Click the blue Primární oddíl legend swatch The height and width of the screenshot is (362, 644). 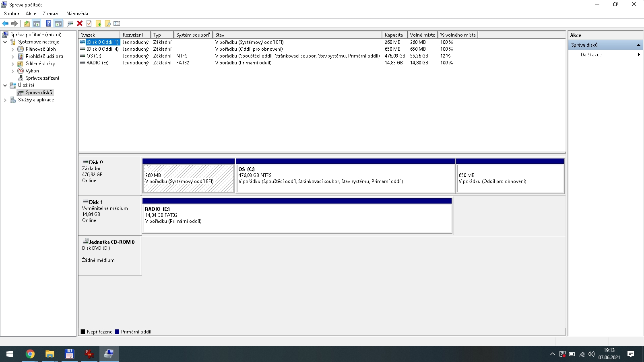click(x=117, y=332)
